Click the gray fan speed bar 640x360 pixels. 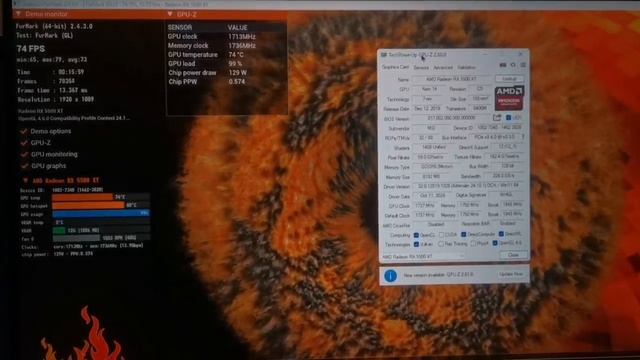pos(76,238)
